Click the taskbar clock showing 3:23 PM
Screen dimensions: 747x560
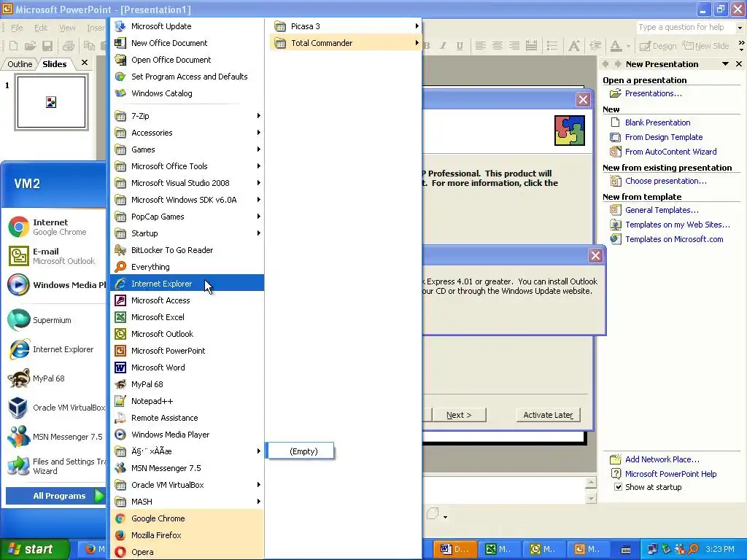[x=720, y=549]
